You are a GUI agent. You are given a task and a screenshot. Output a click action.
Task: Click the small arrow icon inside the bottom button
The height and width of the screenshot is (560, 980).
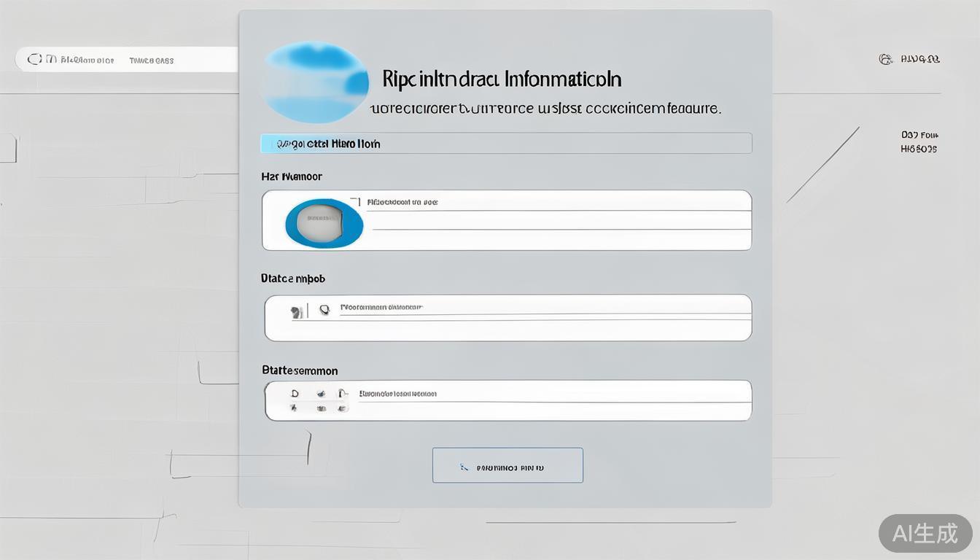(463, 467)
